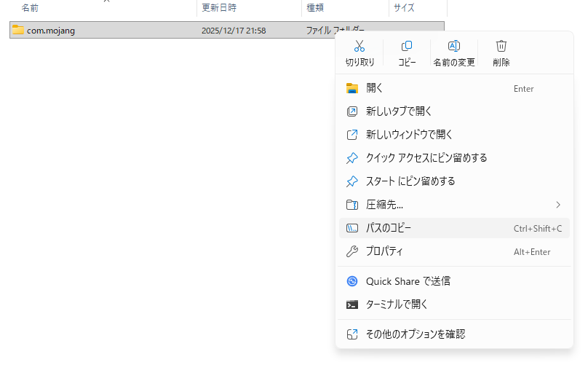
Task: Click the サイズ column header
Action: point(404,7)
